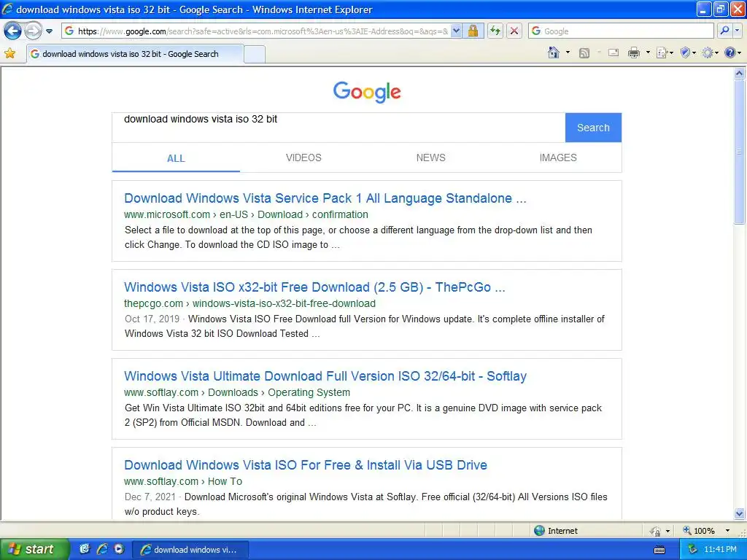Viewport: 747px width, 560px height.
Task: Open 'Windows Vista ISO x32-bit Free Download' result
Action: 314,287
